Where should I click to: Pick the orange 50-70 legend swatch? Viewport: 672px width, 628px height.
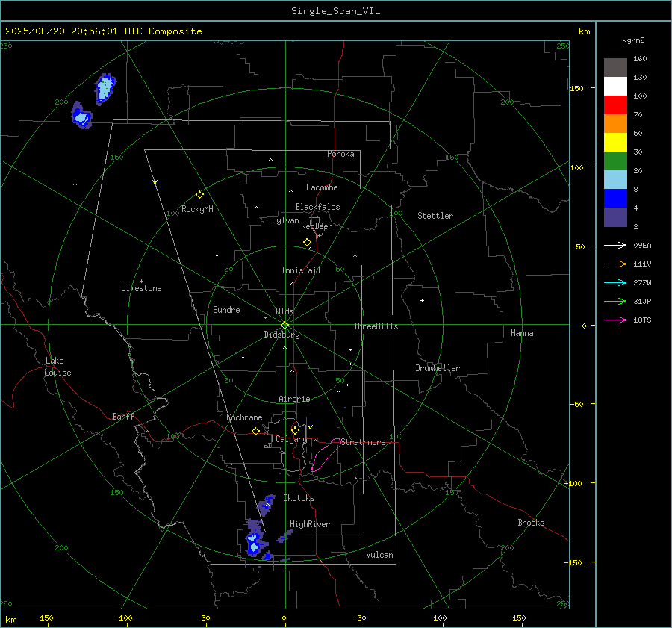point(615,123)
